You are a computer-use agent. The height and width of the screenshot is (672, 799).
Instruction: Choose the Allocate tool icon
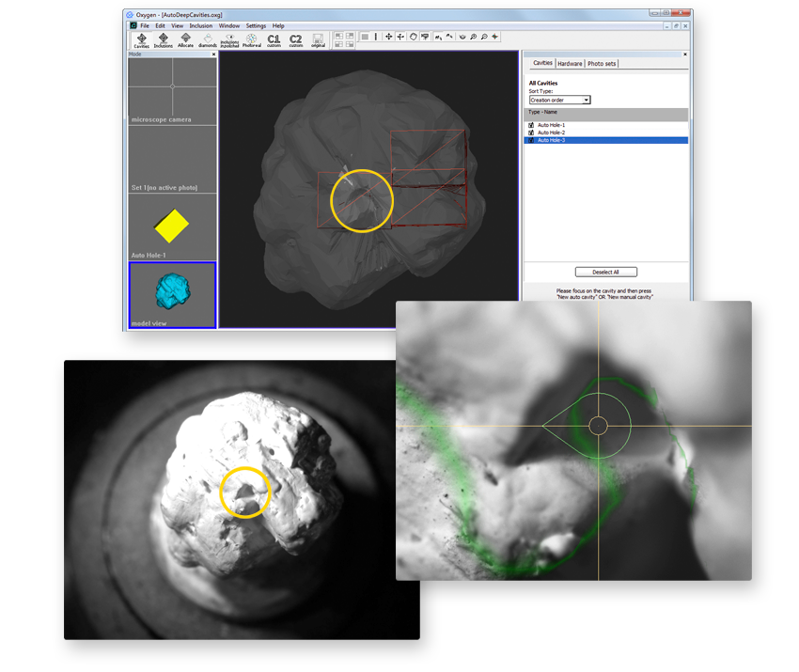point(185,39)
